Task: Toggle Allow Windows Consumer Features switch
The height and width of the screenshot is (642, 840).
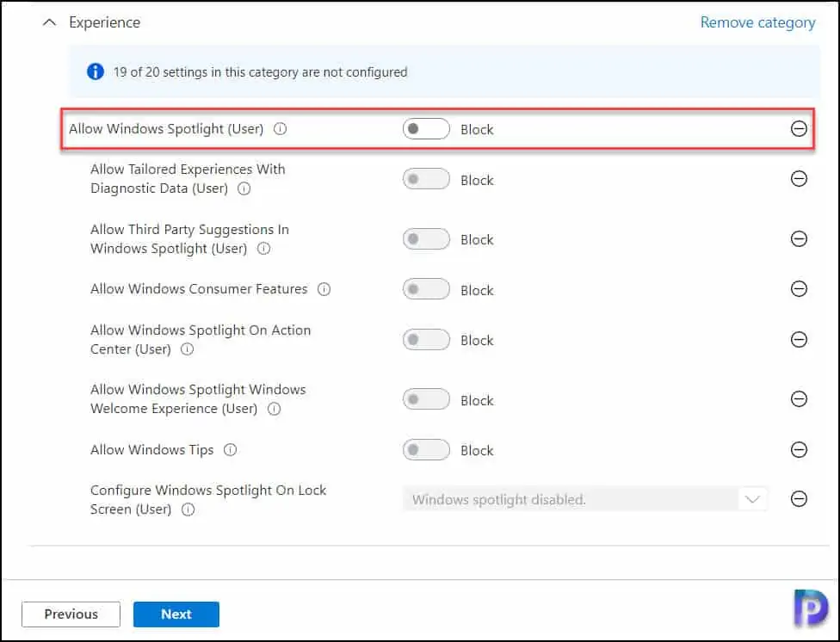Action: [426, 289]
